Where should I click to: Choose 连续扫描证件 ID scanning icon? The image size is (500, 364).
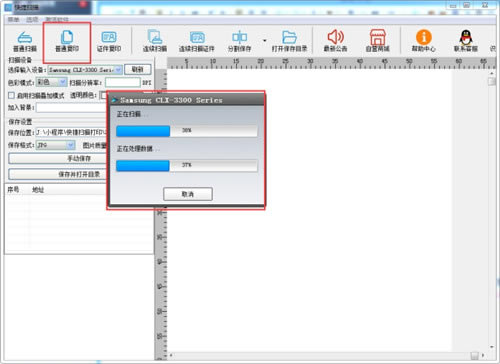click(x=197, y=41)
